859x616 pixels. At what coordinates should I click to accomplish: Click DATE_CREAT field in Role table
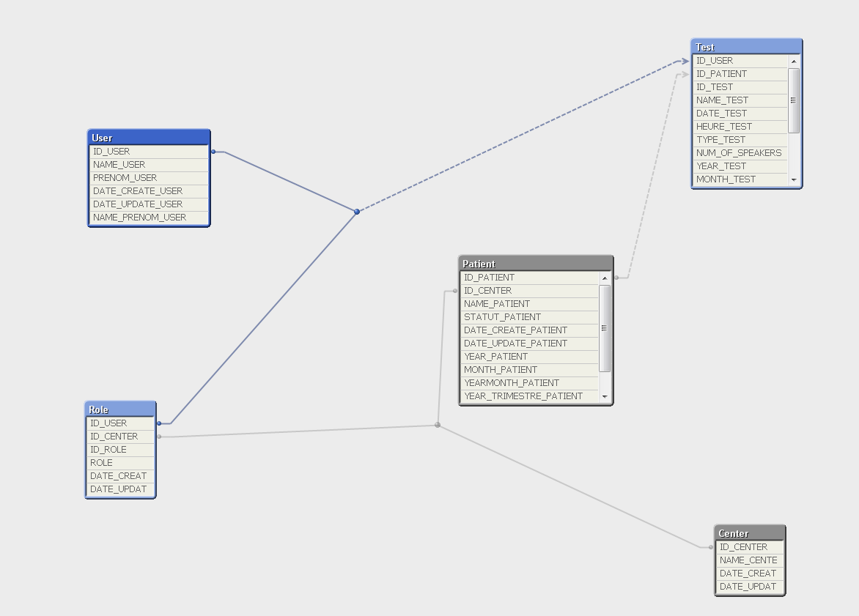[120, 476]
